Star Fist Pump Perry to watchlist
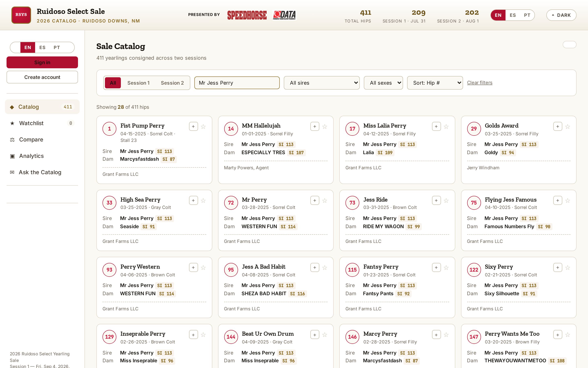Viewport: 588px width, 368px height. [203, 127]
